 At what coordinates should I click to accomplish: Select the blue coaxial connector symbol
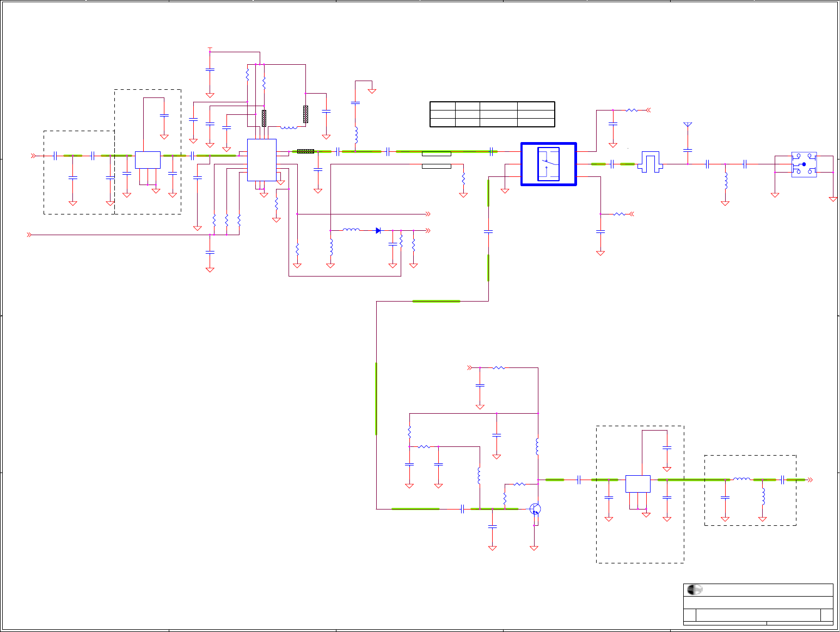[x=804, y=164]
